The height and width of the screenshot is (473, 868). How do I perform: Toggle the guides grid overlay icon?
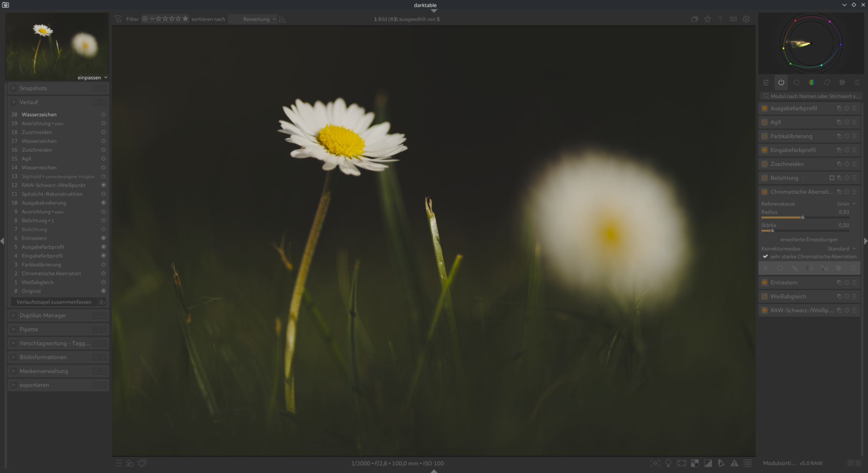coord(748,463)
